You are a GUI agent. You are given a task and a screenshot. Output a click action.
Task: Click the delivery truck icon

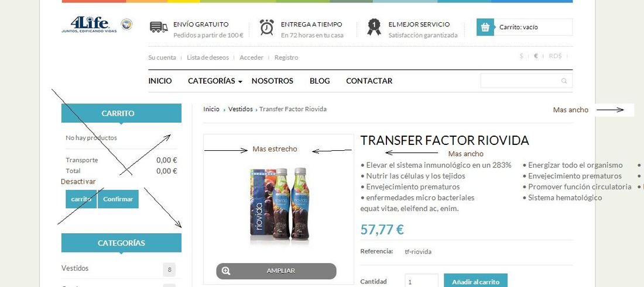pos(159,27)
